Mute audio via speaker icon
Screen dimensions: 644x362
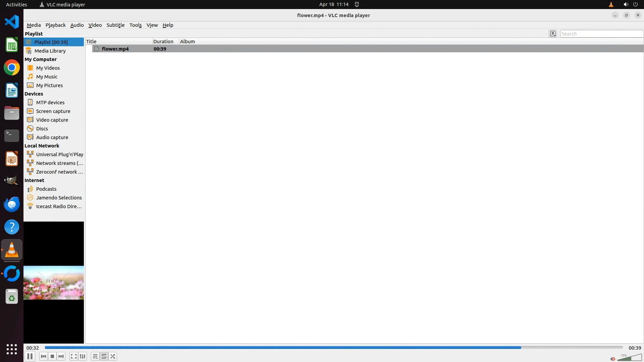pos(613,359)
